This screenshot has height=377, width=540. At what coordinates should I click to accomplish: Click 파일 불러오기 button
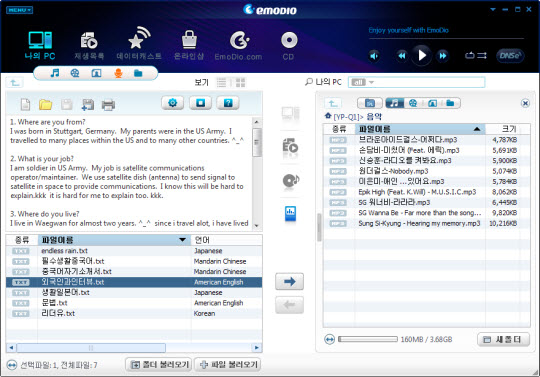coord(228,364)
